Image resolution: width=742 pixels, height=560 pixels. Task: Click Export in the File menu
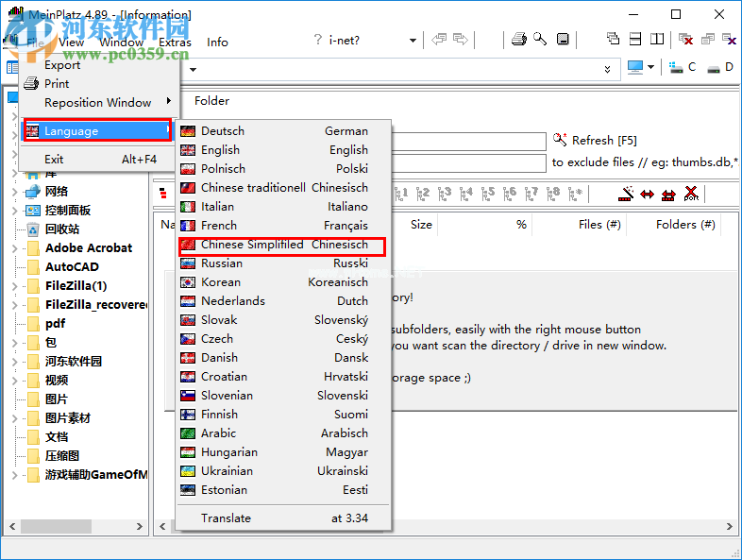pos(62,65)
